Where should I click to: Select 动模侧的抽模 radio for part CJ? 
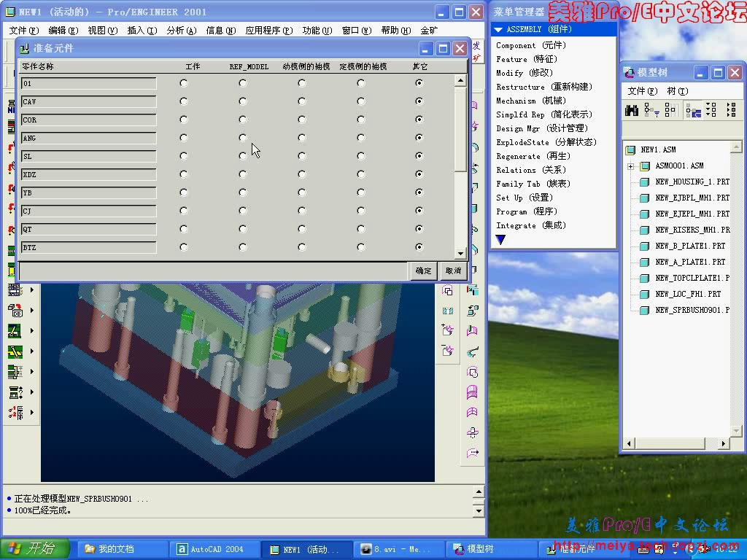click(x=302, y=211)
